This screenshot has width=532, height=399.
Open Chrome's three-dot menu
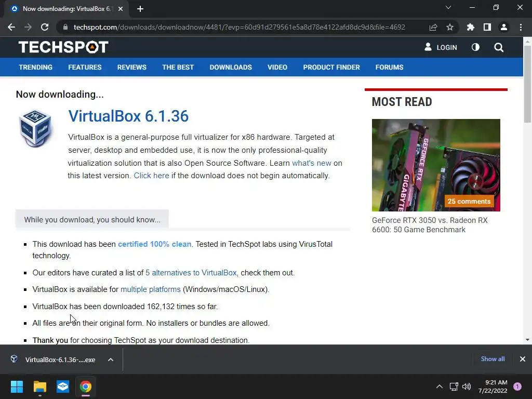tap(521, 27)
